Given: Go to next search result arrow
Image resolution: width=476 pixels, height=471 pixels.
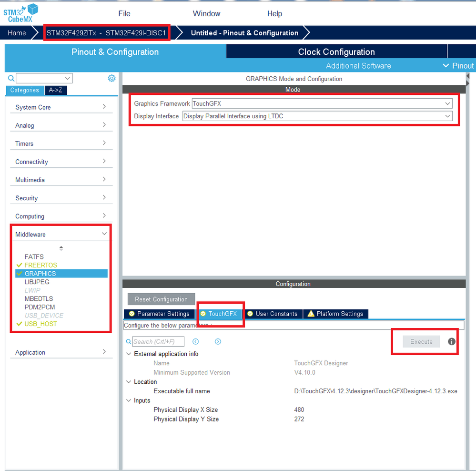Looking at the screenshot, I should [x=218, y=342].
